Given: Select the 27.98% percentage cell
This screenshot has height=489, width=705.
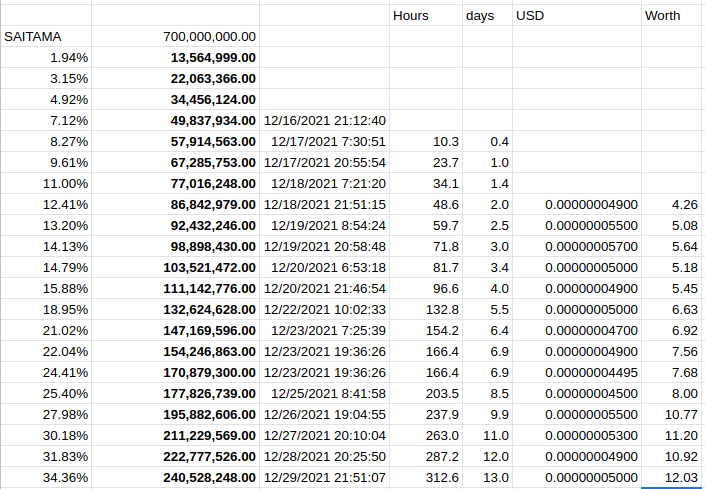Looking at the screenshot, I should point(46,414).
